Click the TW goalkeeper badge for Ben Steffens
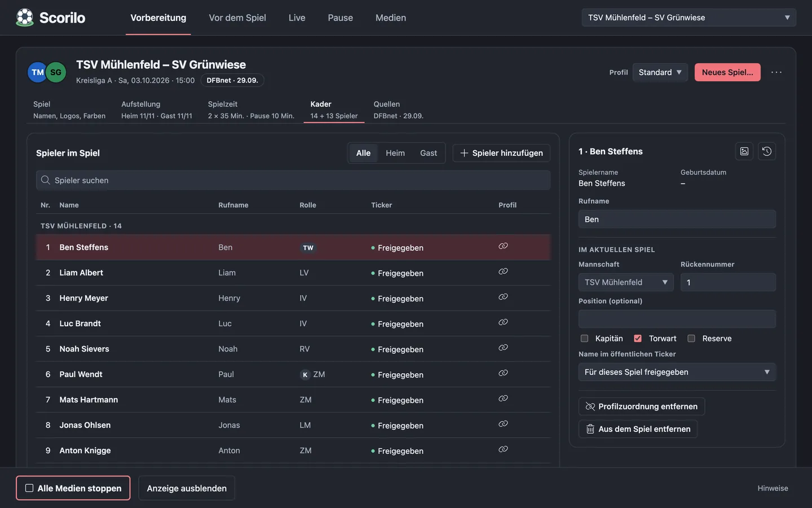Image resolution: width=812 pixels, height=508 pixels. [x=308, y=248]
